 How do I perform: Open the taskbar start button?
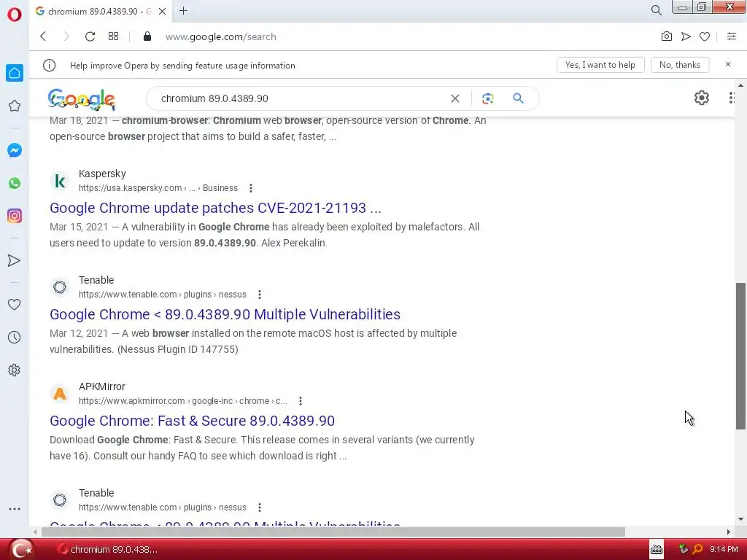[21, 549]
